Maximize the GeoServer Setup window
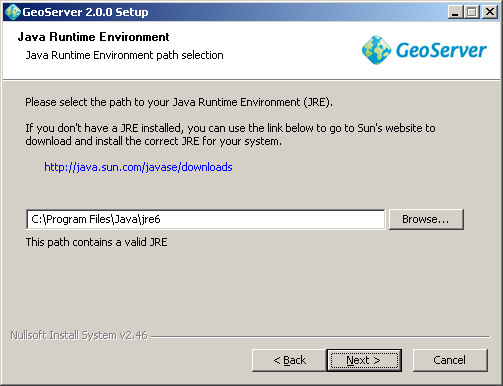This screenshot has width=503, height=386. tap(472, 12)
